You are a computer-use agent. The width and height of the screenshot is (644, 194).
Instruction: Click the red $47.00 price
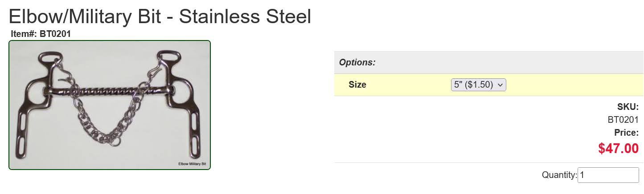click(619, 149)
